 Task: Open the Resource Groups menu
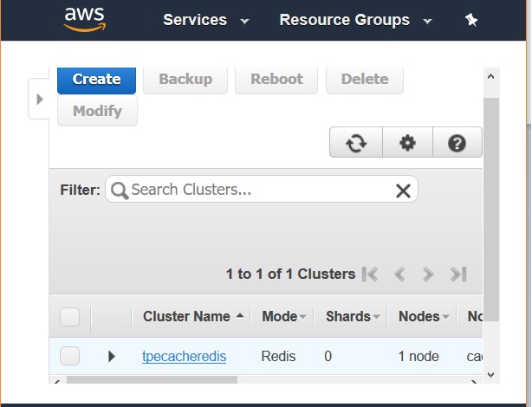[x=354, y=20]
